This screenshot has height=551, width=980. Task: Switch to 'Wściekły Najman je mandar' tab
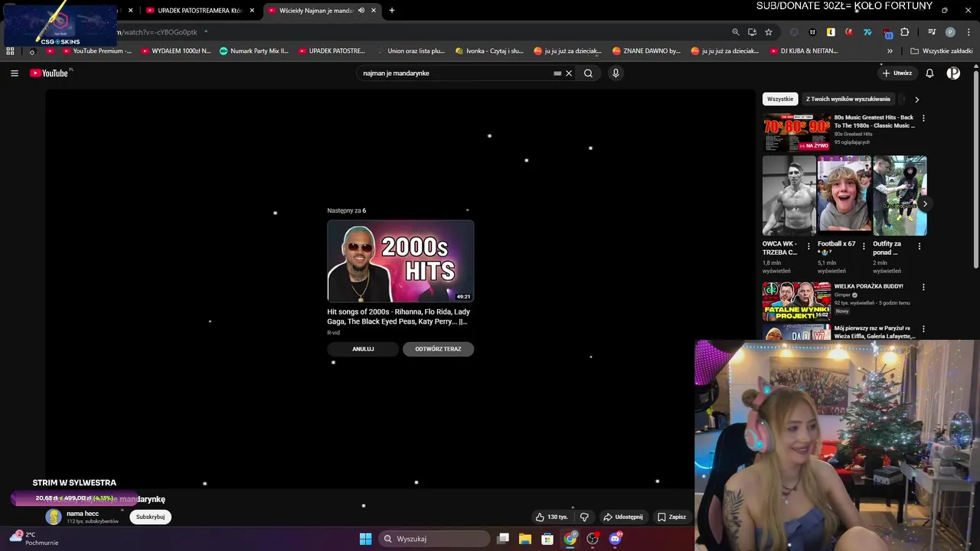[314, 11]
